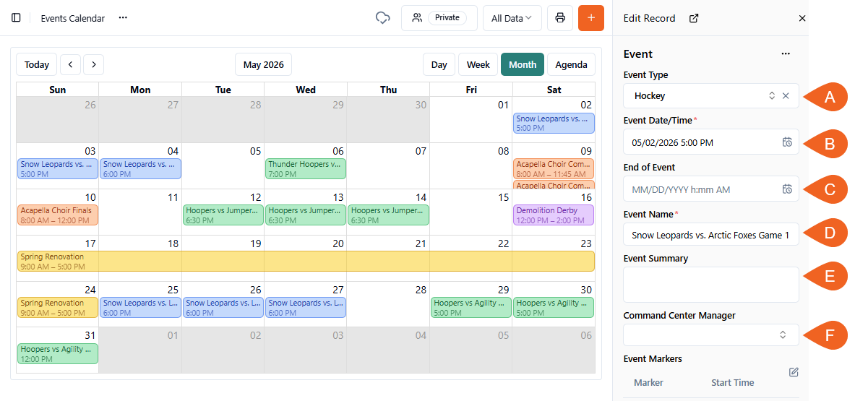Open calendar picker for End of Event
Image resolution: width=868 pixels, height=401 pixels.
pyautogui.click(x=787, y=189)
